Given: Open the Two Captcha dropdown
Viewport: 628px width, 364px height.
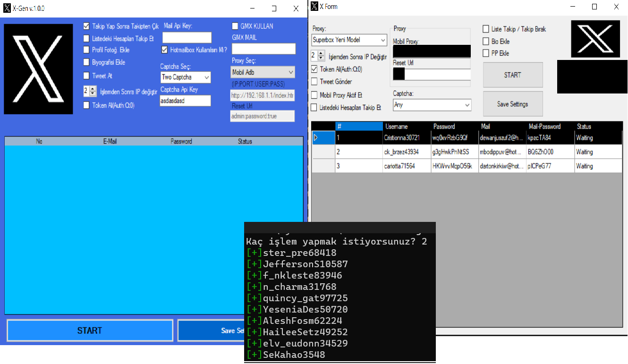Looking at the screenshot, I should [x=186, y=77].
